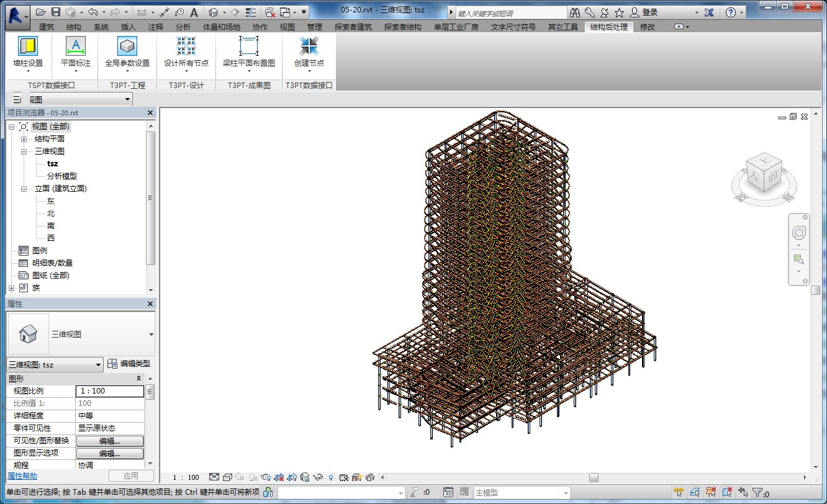Screen dimensions: 827x504
Task: Switch to the 分析 ribbon tab
Action: tap(183, 27)
